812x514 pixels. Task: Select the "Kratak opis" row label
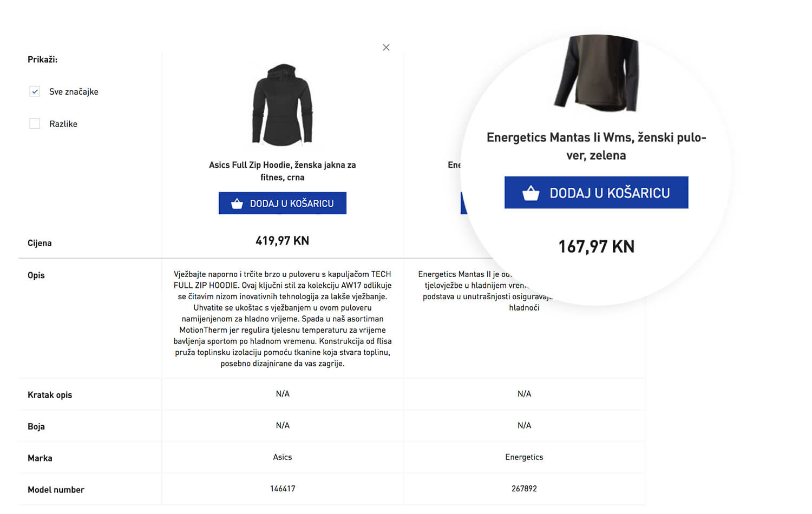click(50, 395)
